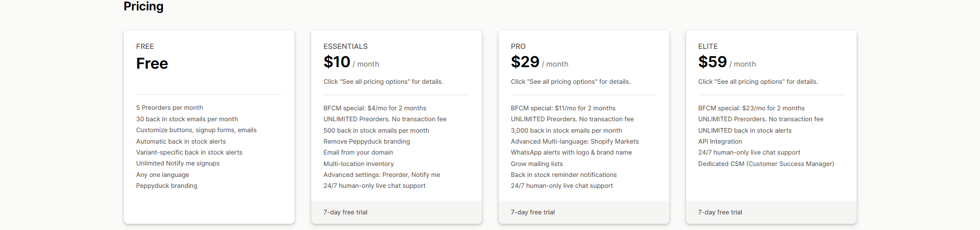Viewport: 980px width, 230px height.
Task: Click the Elite "BFCM special: $23/mo" line
Action: (751, 108)
